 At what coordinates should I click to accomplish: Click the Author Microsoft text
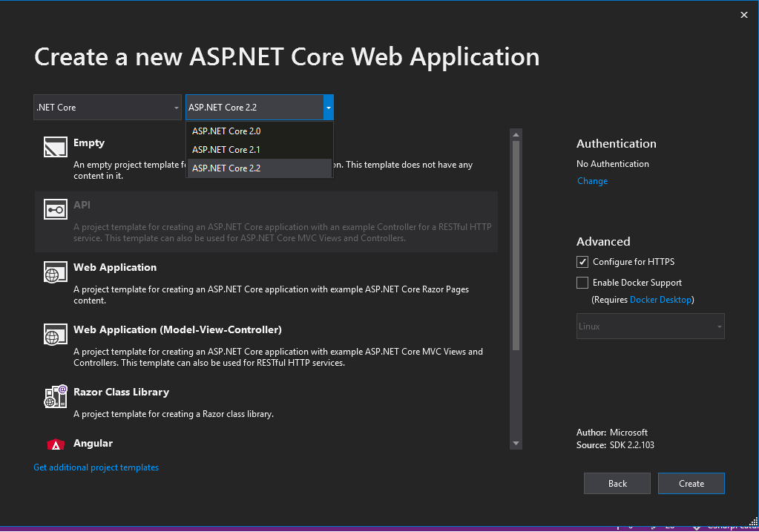click(x=612, y=433)
